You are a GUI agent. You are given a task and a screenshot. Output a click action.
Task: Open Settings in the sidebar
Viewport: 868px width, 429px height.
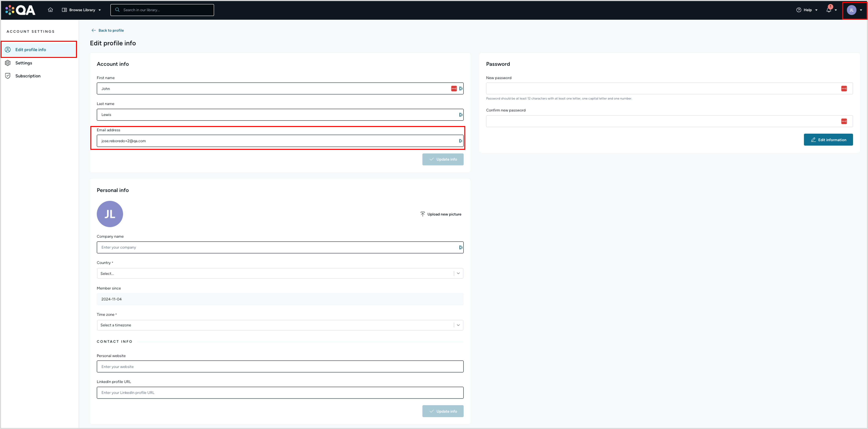coord(24,63)
